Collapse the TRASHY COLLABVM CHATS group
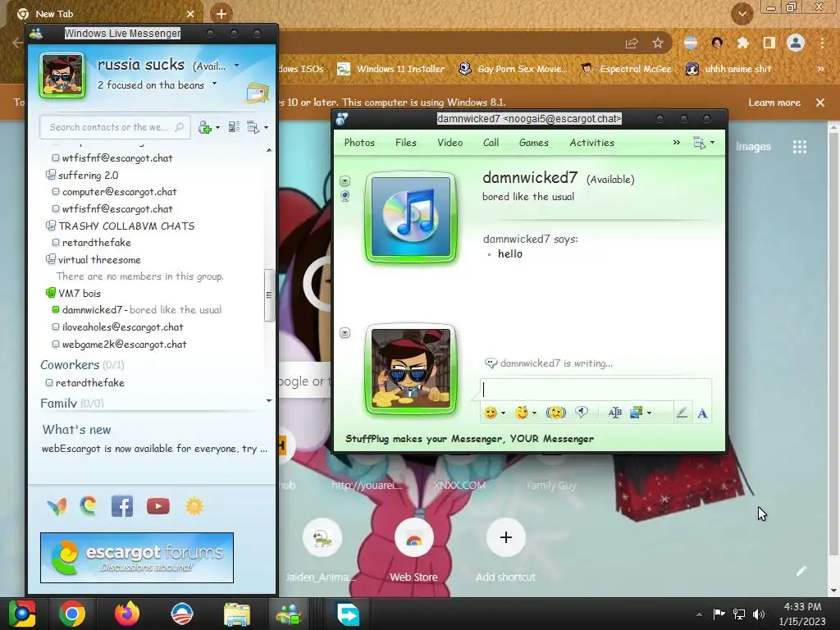Viewport: 840px width, 630px height. [51, 226]
